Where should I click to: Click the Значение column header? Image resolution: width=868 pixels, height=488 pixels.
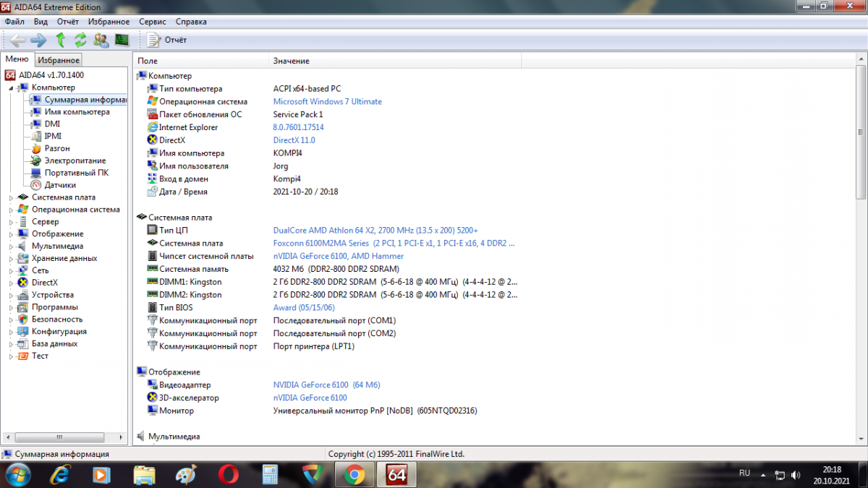(x=291, y=61)
